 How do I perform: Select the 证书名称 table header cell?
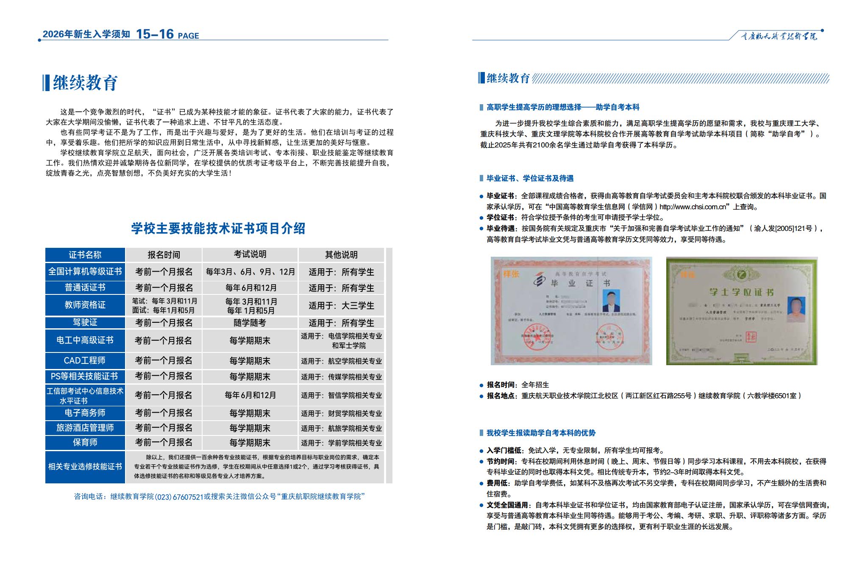click(x=85, y=255)
